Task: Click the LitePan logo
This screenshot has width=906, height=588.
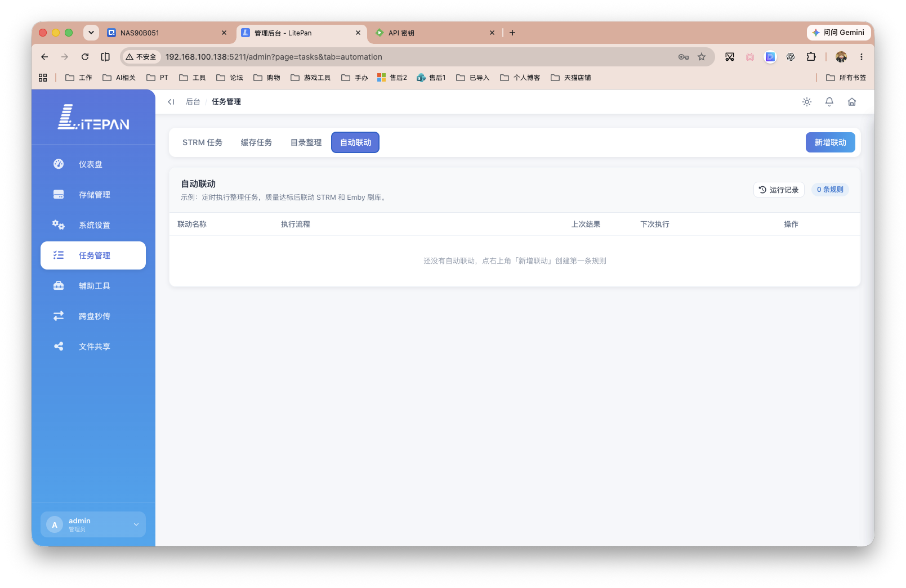Action: point(93,117)
